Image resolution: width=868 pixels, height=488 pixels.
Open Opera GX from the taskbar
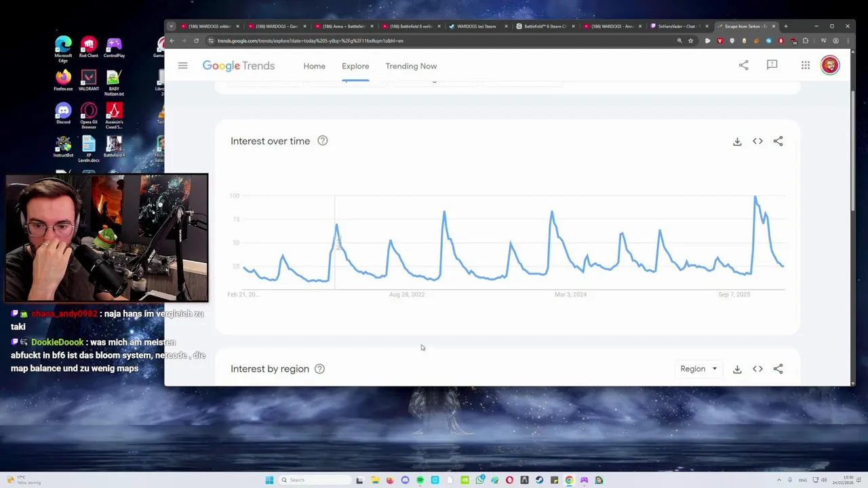[x=509, y=481]
